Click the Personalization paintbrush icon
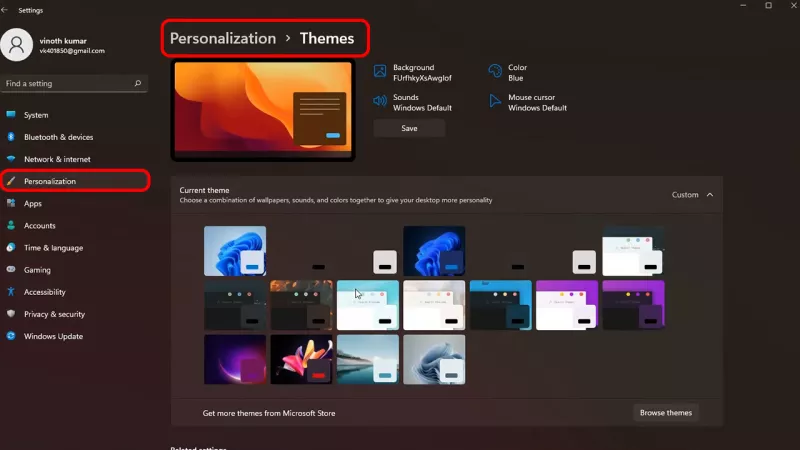The width and height of the screenshot is (800, 450). [11, 181]
